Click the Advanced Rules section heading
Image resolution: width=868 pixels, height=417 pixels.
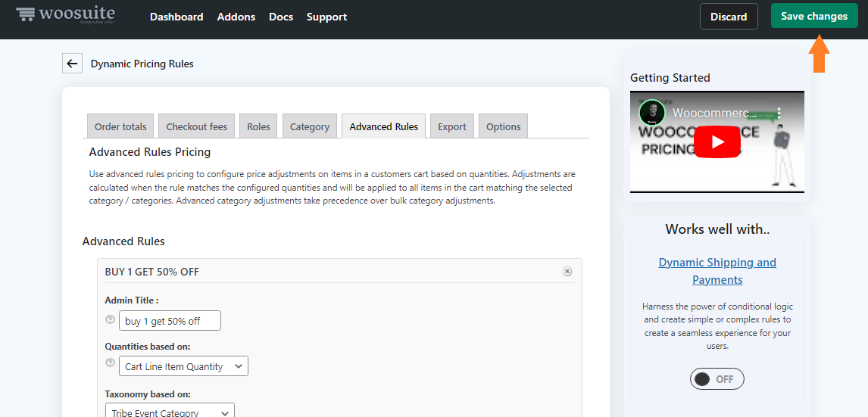(123, 241)
